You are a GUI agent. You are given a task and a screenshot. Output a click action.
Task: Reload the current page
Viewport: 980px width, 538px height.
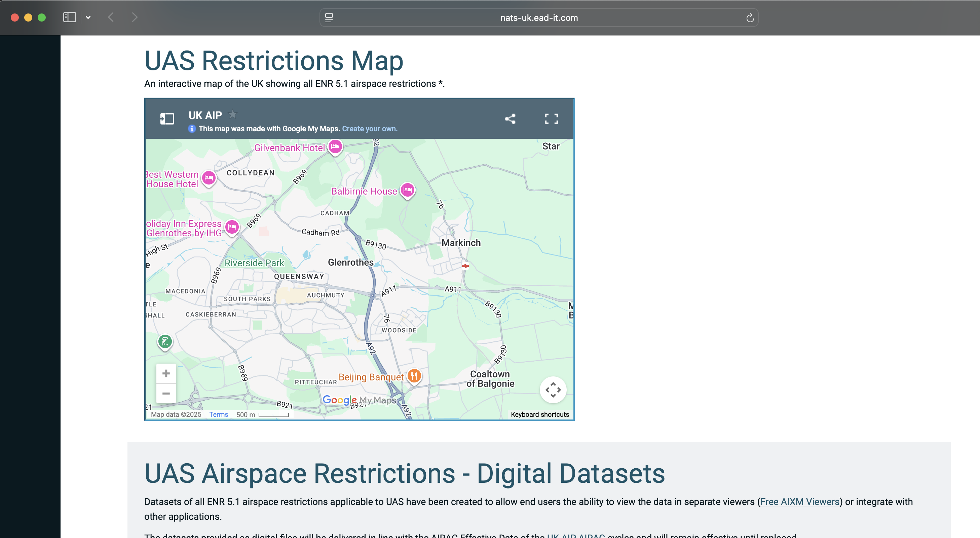point(750,18)
